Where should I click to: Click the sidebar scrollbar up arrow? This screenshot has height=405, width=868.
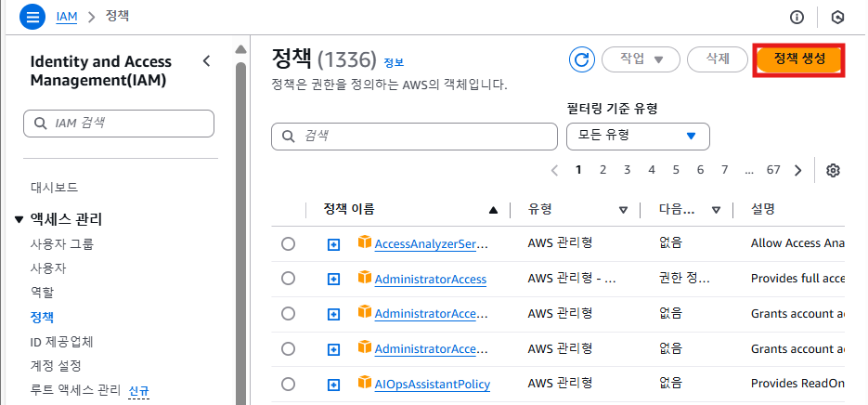pyautogui.click(x=240, y=50)
